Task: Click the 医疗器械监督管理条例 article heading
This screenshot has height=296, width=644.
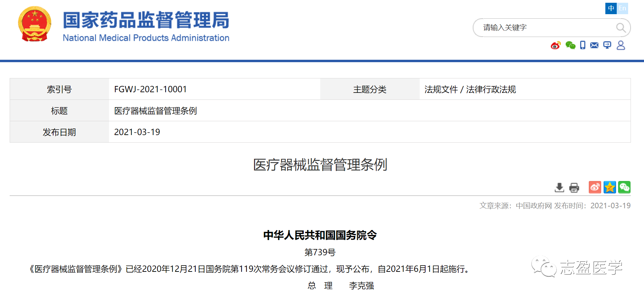Action: [320, 165]
